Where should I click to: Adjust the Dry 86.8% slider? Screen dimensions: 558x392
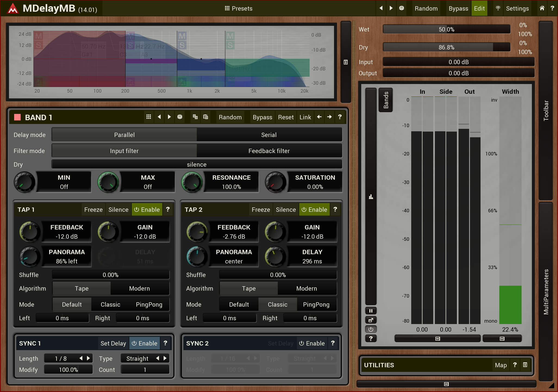coord(446,47)
